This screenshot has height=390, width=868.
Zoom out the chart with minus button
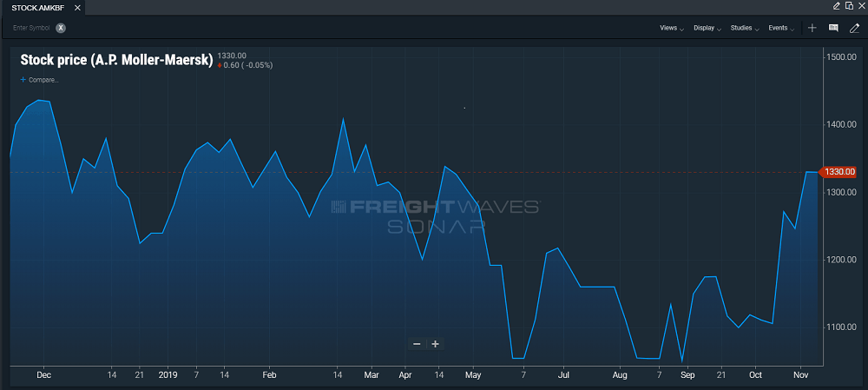pyautogui.click(x=417, y=344)
